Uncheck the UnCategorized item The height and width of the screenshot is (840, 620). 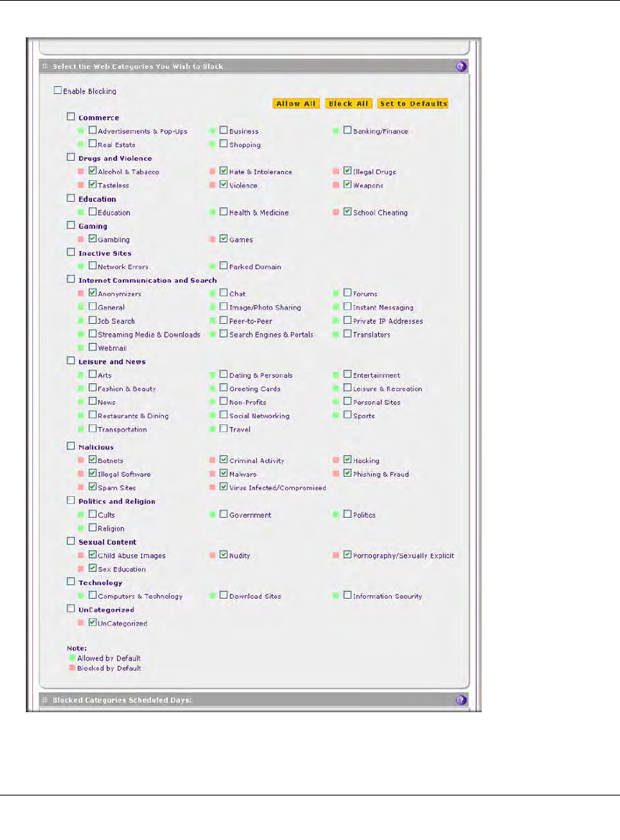pos(93,622)
